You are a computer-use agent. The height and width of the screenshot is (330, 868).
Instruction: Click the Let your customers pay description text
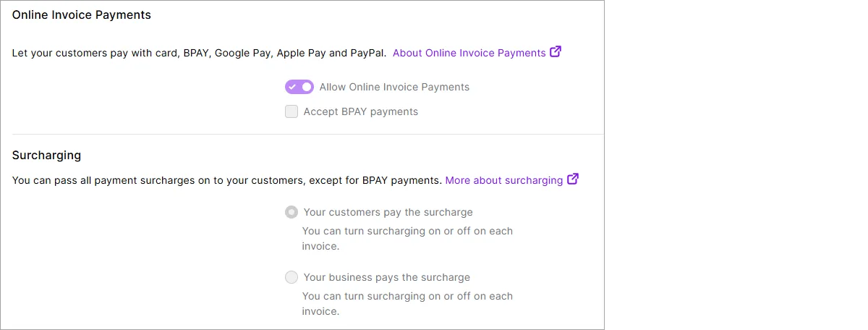pos(200,53)
